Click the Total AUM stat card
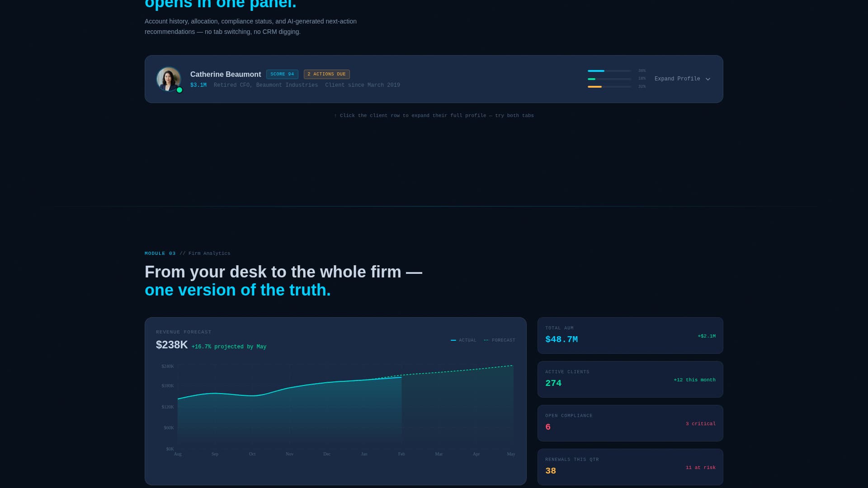 coord(630,335)
